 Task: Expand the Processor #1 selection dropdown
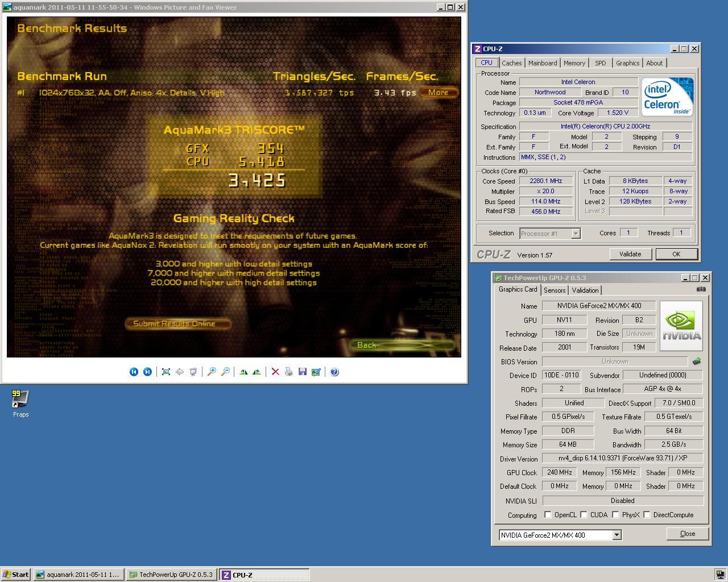click(x=576, y=234)
